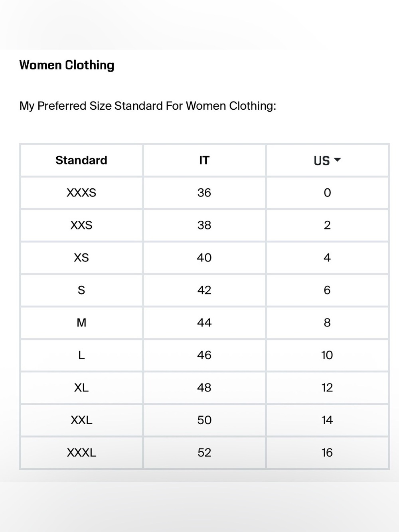Select the US column header
Viewport: 399px width, 532px height.
tap(327, 160)
